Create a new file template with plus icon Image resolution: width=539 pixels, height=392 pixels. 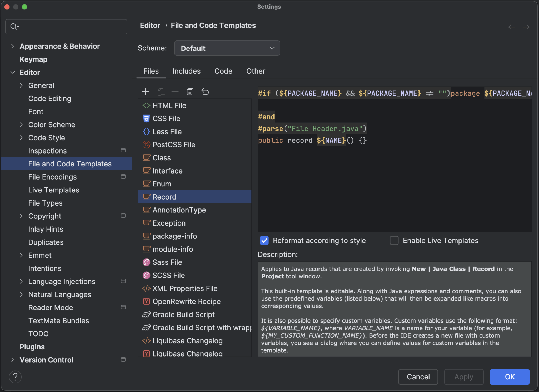[145, 92]
